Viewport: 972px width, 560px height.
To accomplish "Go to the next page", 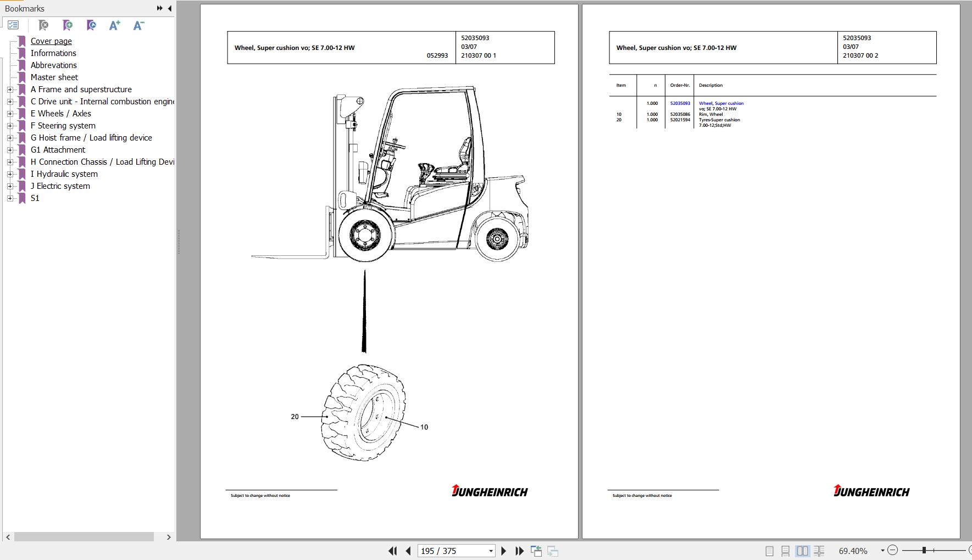I will (x=503, y=551).
